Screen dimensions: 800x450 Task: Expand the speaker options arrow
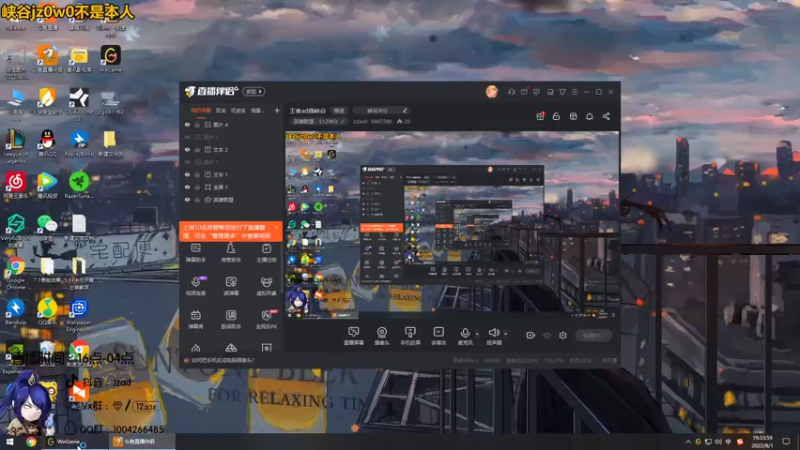506,334
